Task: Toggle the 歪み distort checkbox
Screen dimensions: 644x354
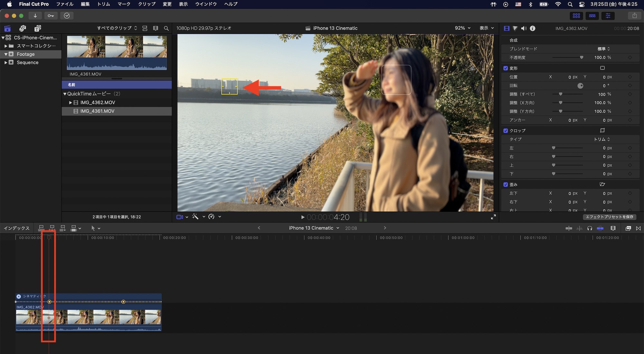Action: 506,185
